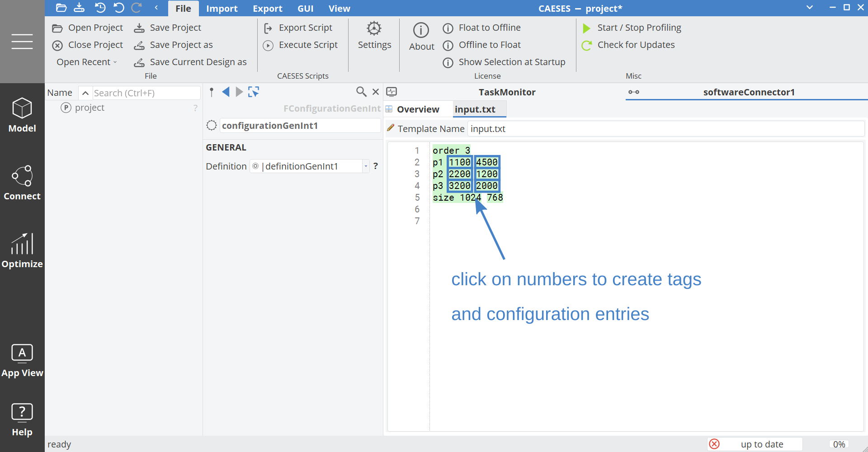Click the object status circle icon

coord(212,126)
